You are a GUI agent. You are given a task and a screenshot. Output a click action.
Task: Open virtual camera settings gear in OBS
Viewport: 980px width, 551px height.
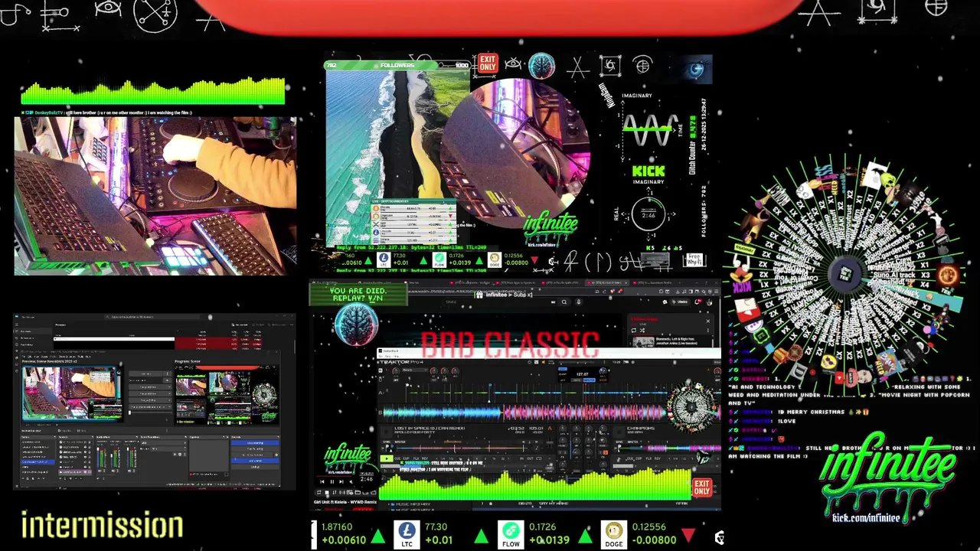(276, 455)
